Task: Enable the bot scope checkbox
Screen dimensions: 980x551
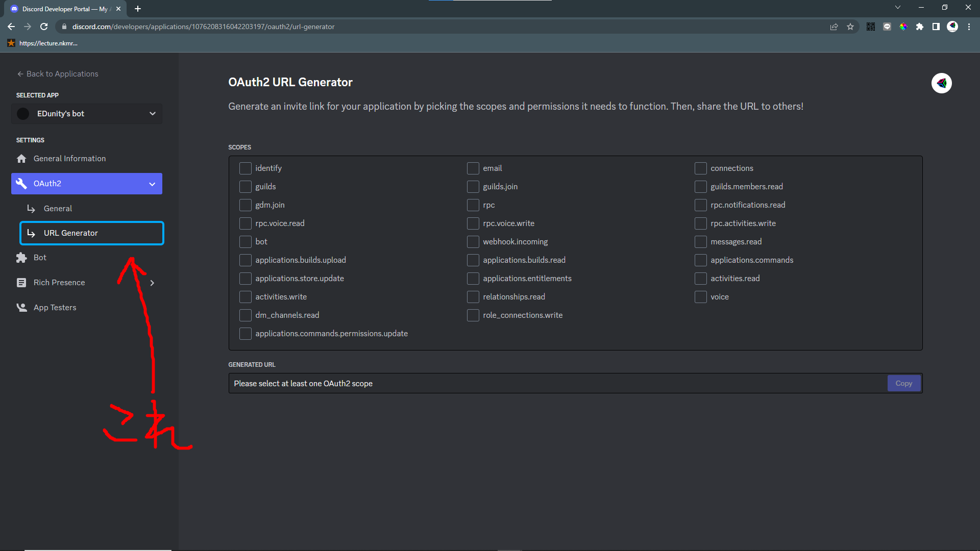Action: click(x=246, y=242)
